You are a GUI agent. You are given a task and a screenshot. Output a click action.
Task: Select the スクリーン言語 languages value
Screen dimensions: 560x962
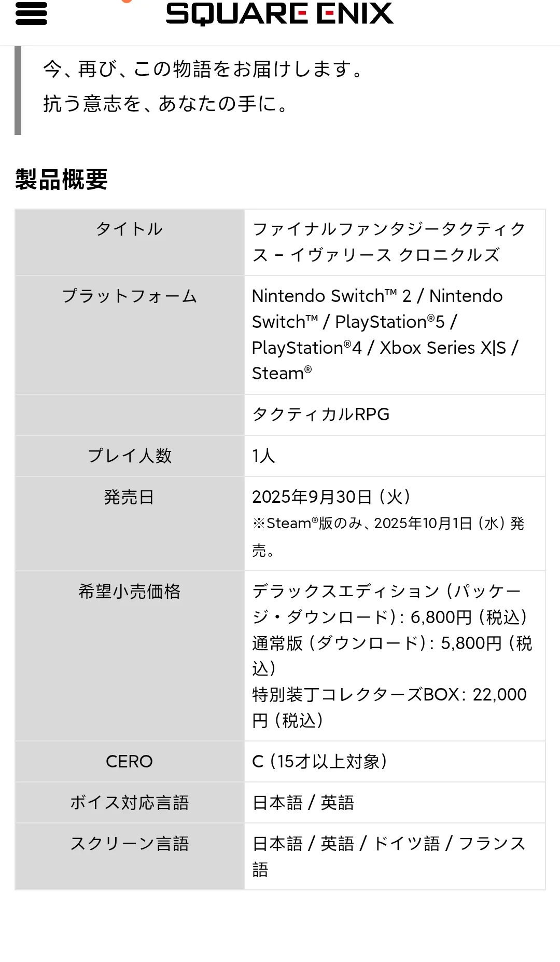click(389, 856)
